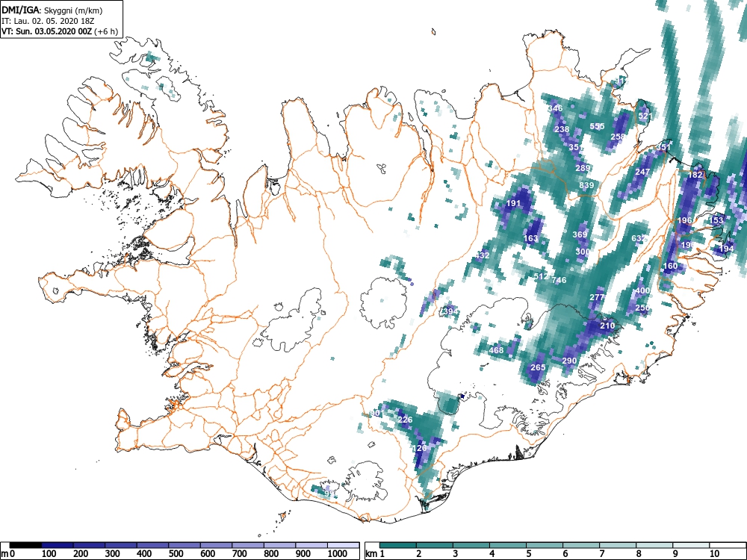Viewport: 747px width, 560px height.
Task: Click the visibility value "555" on the map
Action: (x=597, y=126)
